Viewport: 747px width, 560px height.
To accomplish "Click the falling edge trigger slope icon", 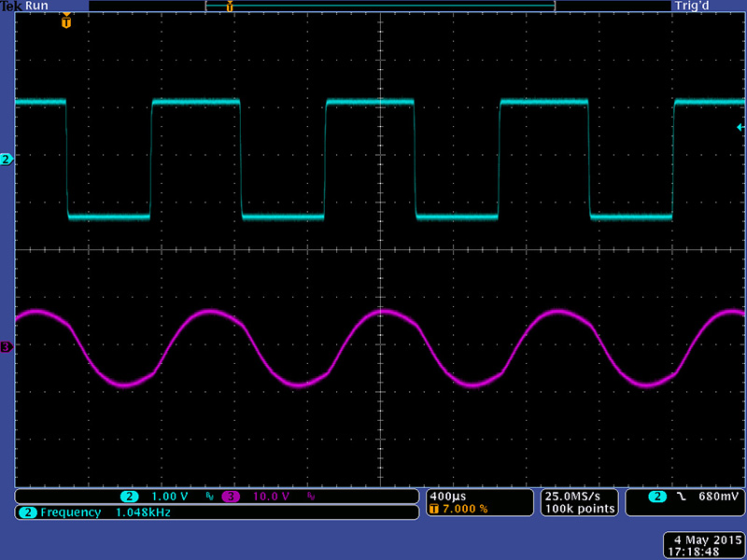I will (681, 497).
